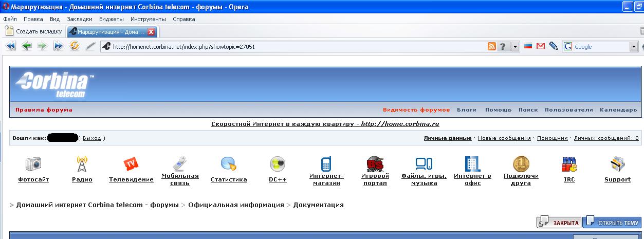
Task: Open the Радио text link
Action: (82, 179)
